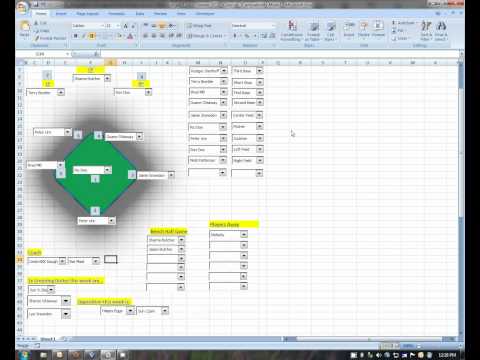
Task: Expand the Right Field combo box
Action: [260, 161]
